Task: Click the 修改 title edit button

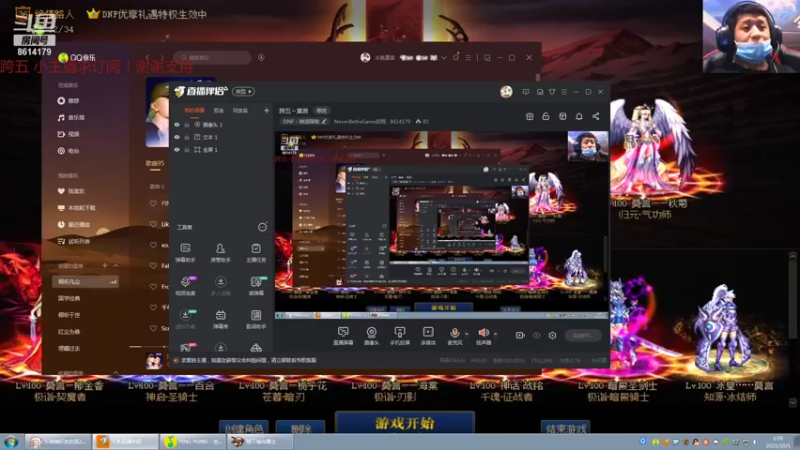Action: point(321,111)
